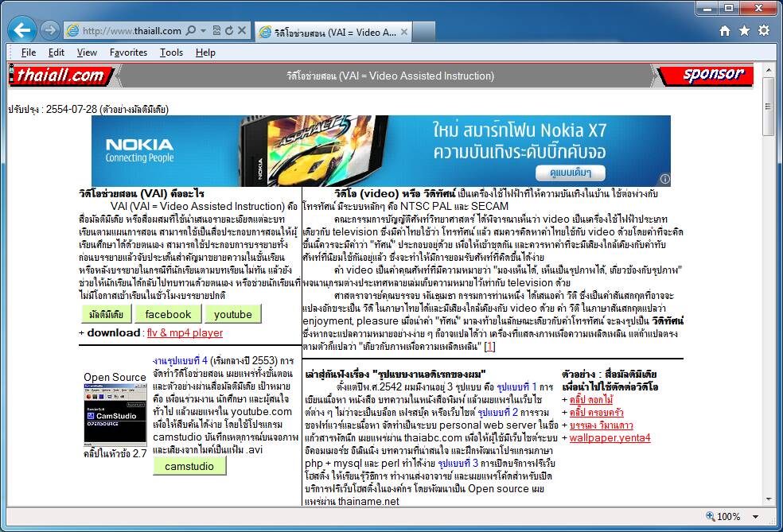Open the Favorites menu

click(128, 52)
